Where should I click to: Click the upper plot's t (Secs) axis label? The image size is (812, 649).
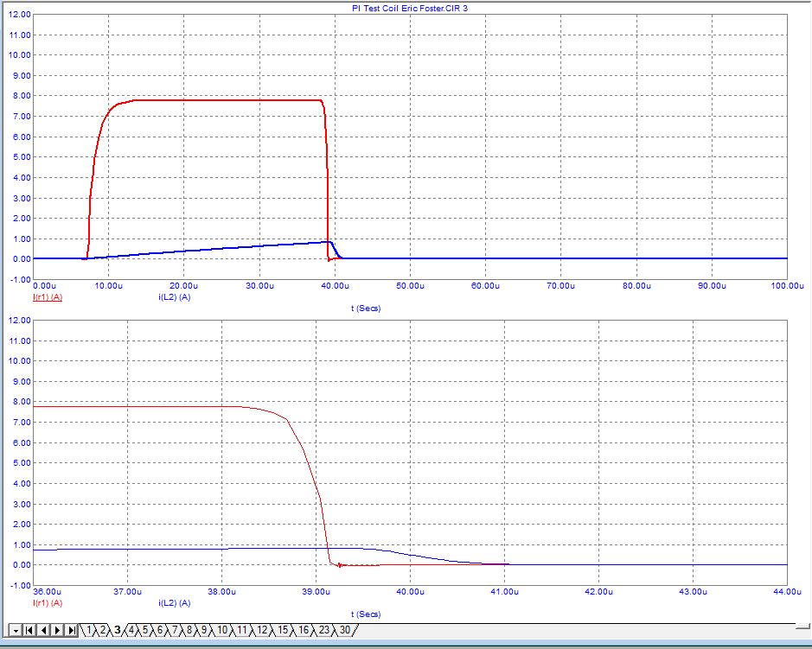click(x=366, y=309)
